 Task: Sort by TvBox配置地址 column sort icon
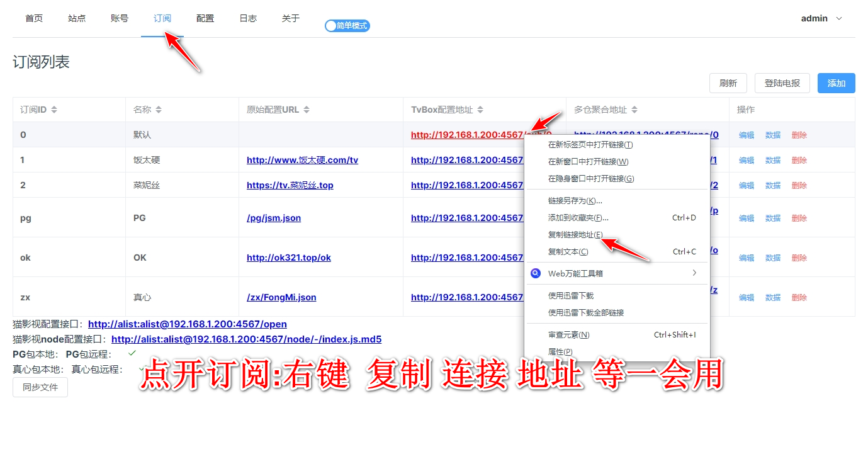pyautogui.click(x=480, y=110)
